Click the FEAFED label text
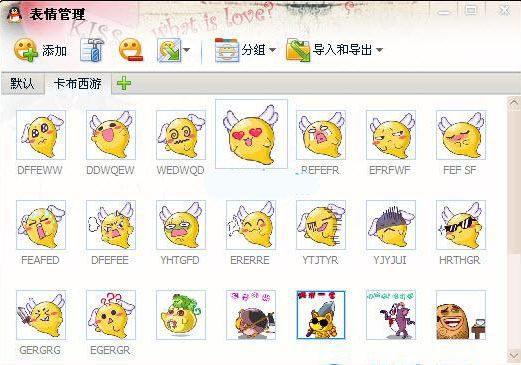This screenshot has height=365, width=521. pyautogui.click(x=40, y=260)
